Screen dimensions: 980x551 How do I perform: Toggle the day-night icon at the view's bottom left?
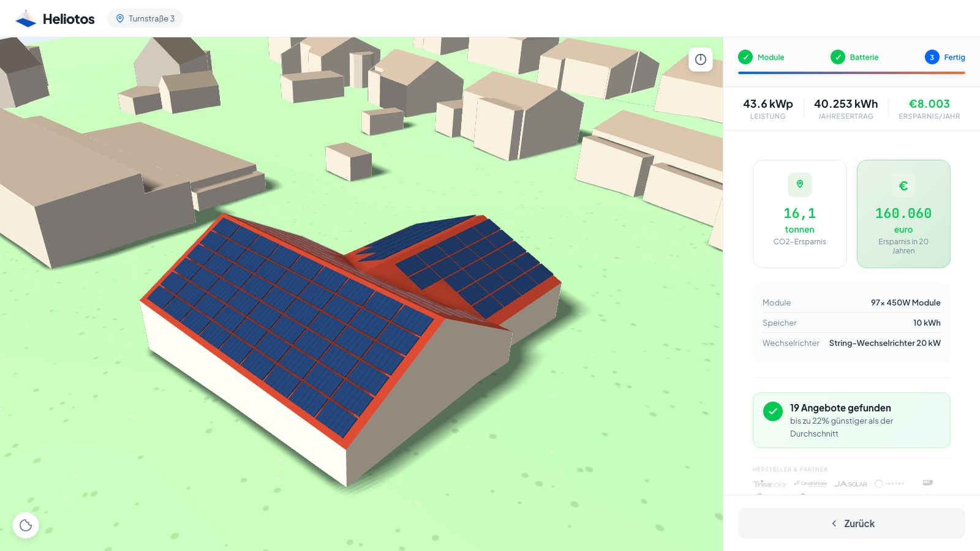tap(26, 525)
